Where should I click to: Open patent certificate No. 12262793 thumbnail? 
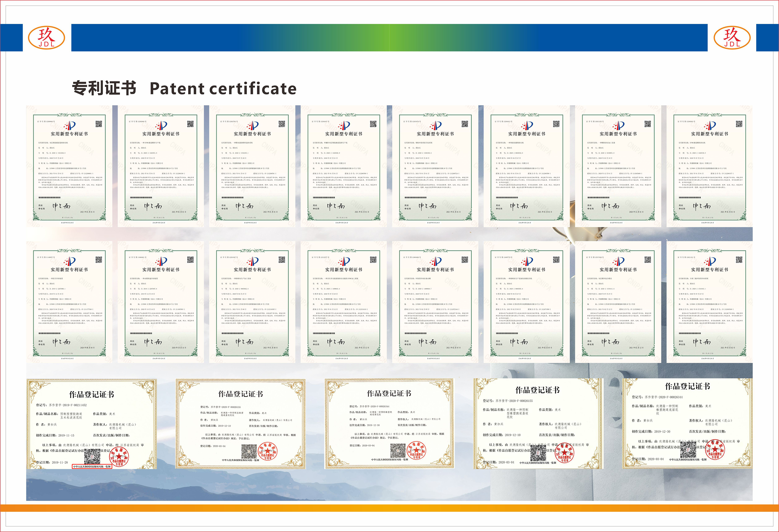(x=252, y=167)
